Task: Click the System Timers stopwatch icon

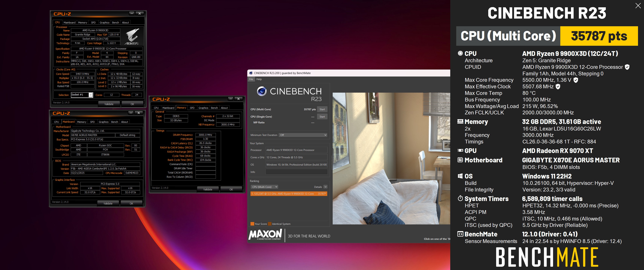Action: tap(460, 198)
